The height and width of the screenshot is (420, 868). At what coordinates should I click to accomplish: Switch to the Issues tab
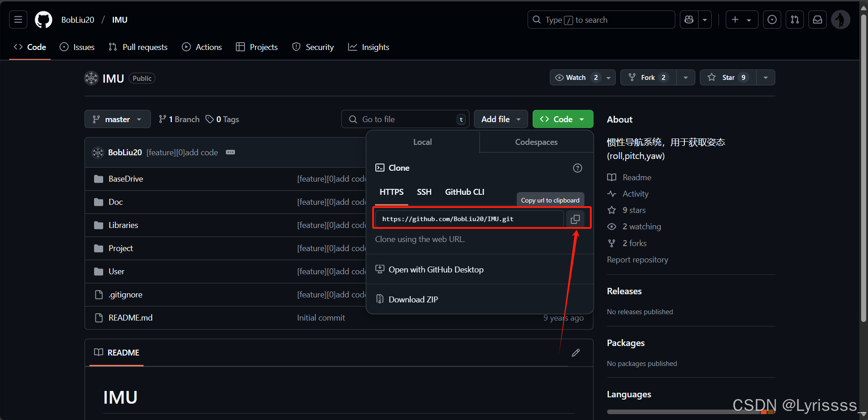tap(77, 47)
